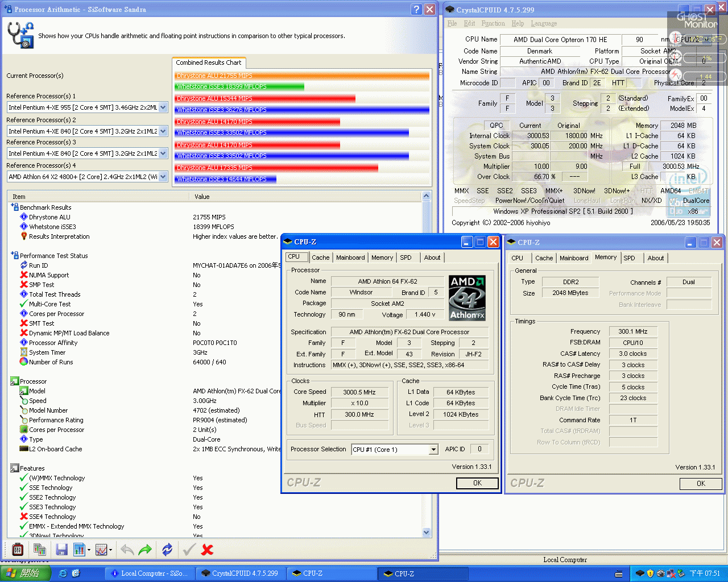The width and height of the screenshot is (728, 582).
Task: Open About tab in the right CPU-Z window
Action: (656, 258)
